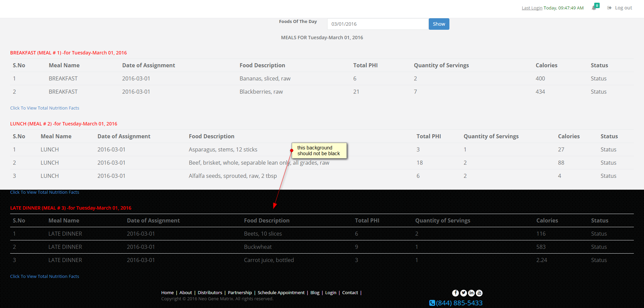The image size is (644, 308).
Task: Click the phone icon beside the phone number
Action: tap(432, 303)
